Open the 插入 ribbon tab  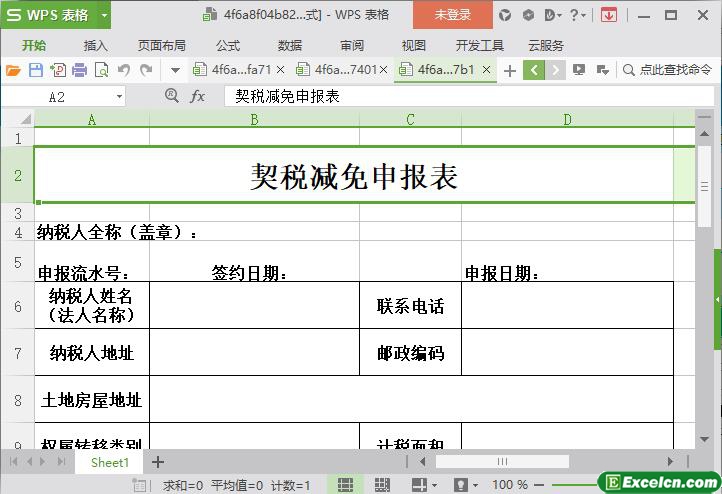95,45
